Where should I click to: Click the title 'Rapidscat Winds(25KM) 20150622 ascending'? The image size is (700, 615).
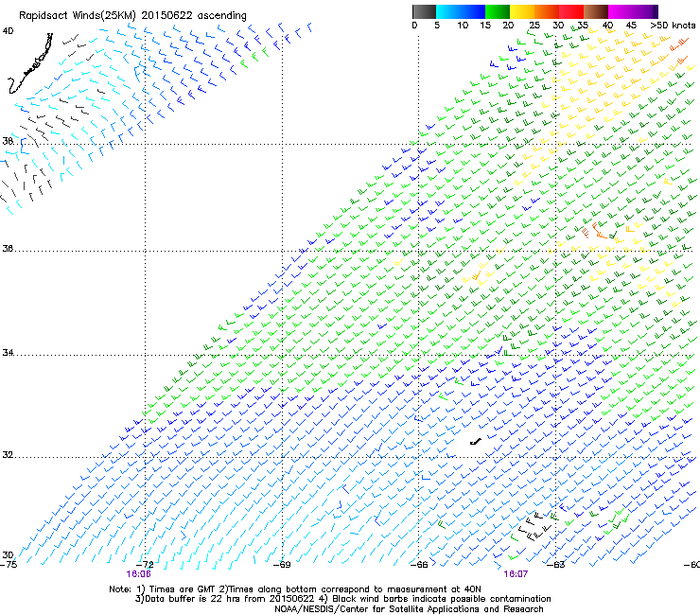(132, 16)
